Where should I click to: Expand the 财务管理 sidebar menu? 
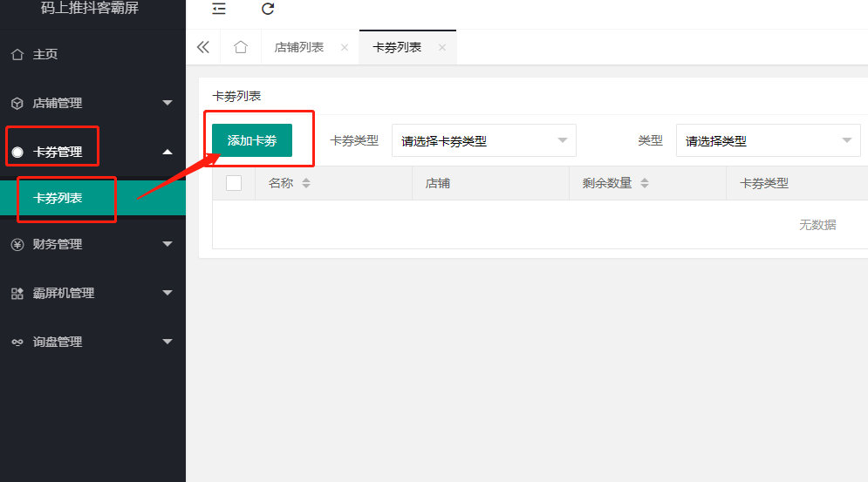[x=92, y=244]
